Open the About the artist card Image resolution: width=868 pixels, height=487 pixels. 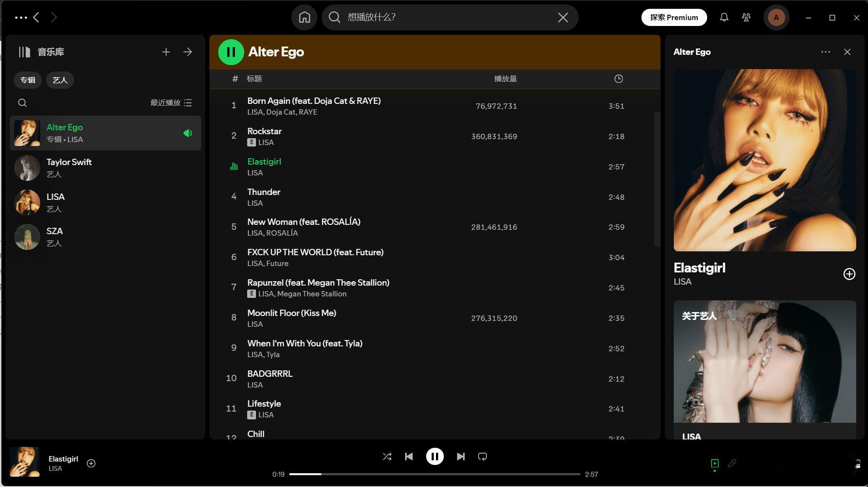(x=765, y=370)
